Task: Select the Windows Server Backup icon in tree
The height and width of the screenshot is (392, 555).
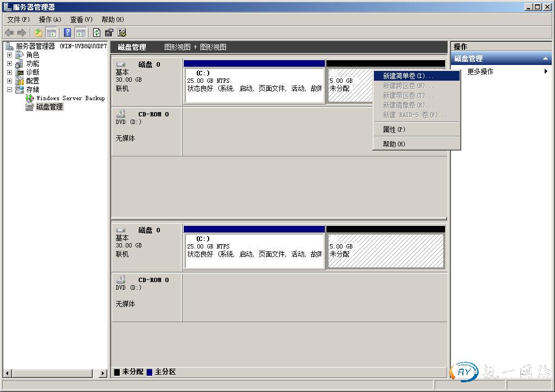Action: tap(30, 98)
